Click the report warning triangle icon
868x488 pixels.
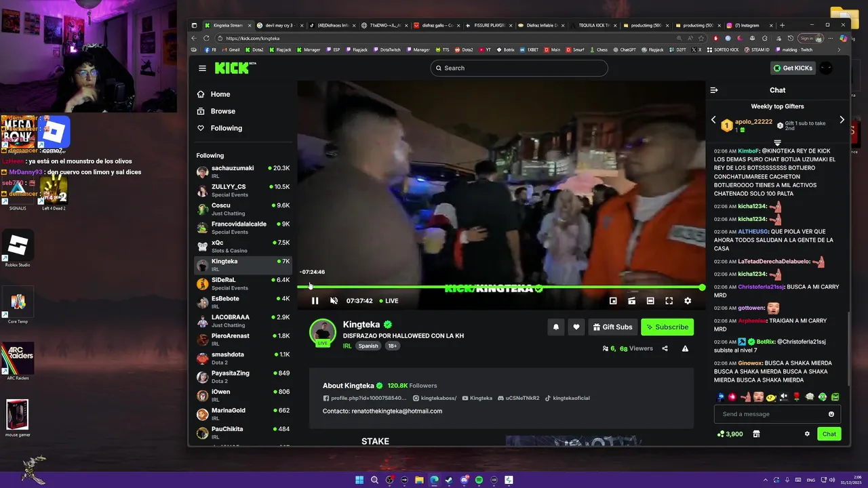[x=685, y=348]
